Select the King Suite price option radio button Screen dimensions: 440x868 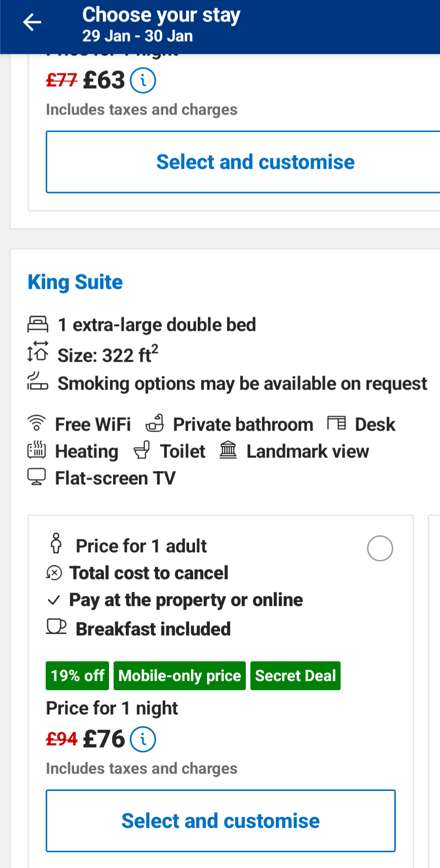(380, 548)
